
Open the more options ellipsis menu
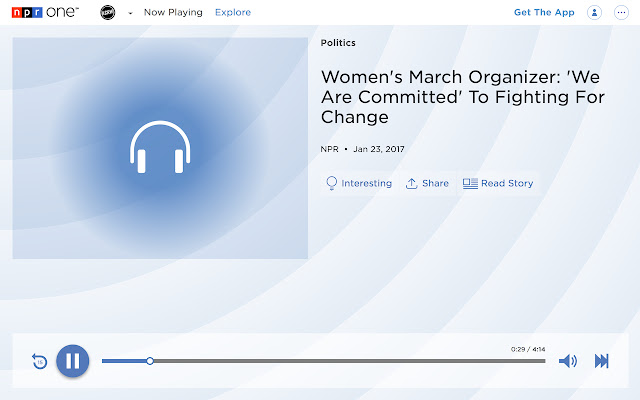(x=621, y=13)
